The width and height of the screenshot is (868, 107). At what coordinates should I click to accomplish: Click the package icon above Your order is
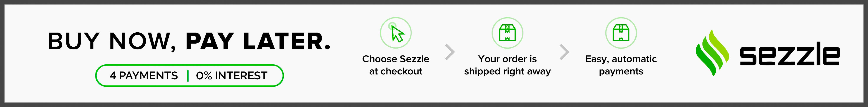point(507,33)
